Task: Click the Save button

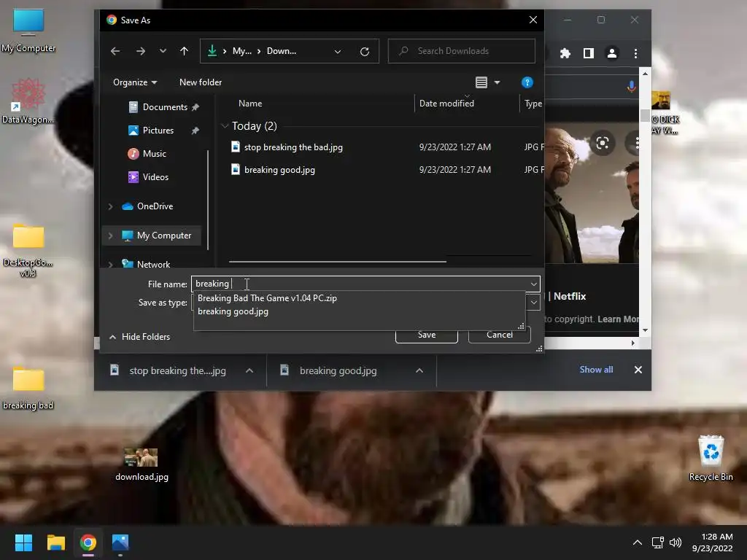Action: click(x=426, y=336)
